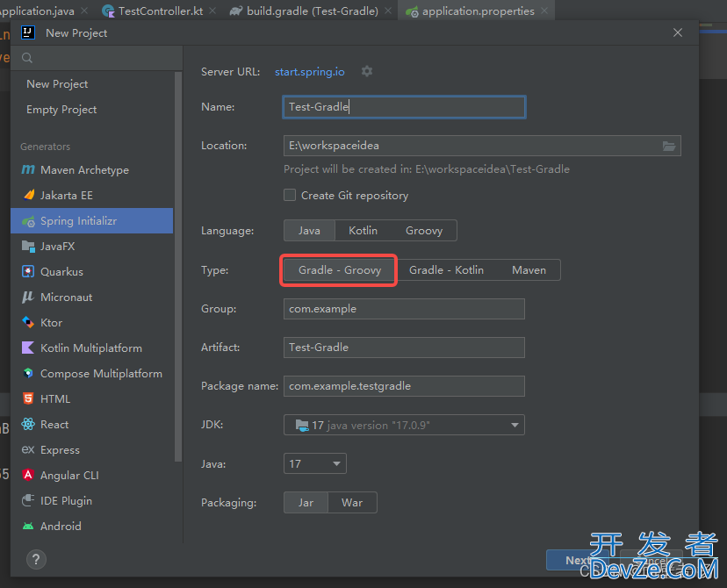Screen dimensions: 727x588
Task: Open Server URL settings gear
Action: click(367, 71)
